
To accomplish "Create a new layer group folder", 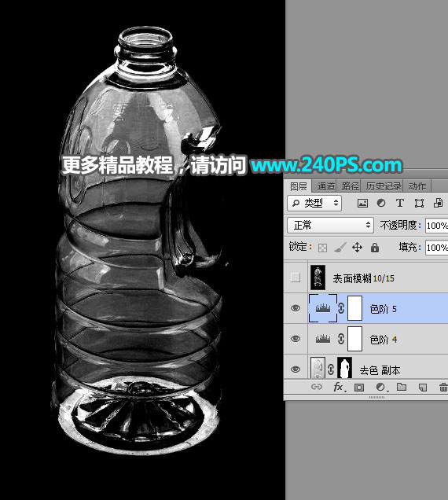I will tap(402, 387).
